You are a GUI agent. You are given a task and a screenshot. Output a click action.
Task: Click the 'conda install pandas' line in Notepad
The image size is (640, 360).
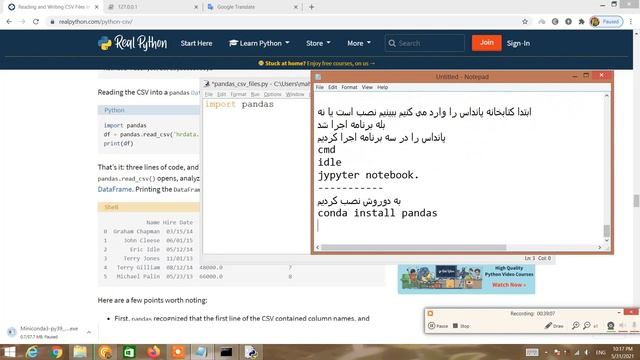pyautogui.click(x=377, y=213)
